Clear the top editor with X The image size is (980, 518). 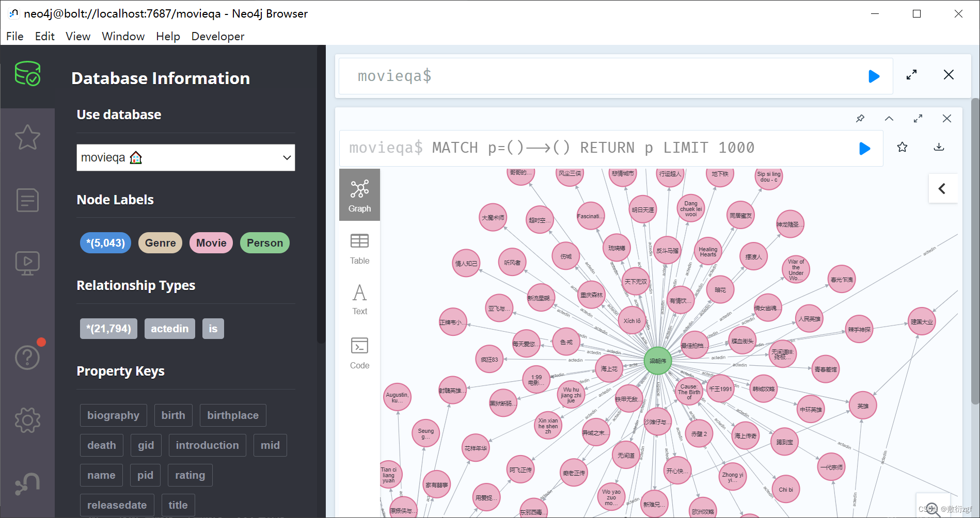949,75
